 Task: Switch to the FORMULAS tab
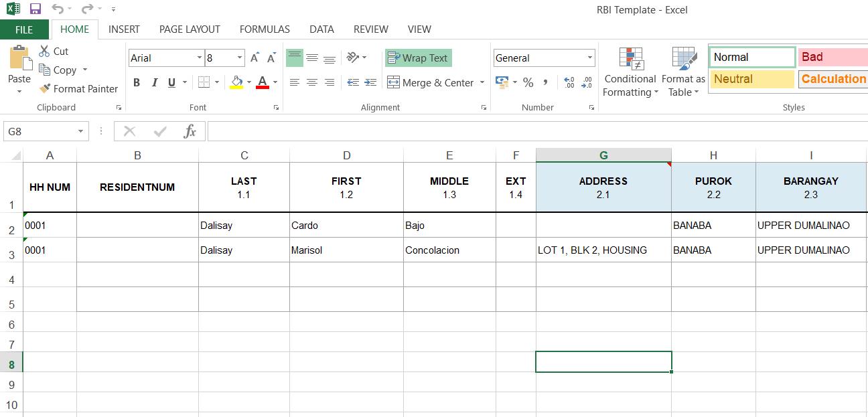pos(265,29)
